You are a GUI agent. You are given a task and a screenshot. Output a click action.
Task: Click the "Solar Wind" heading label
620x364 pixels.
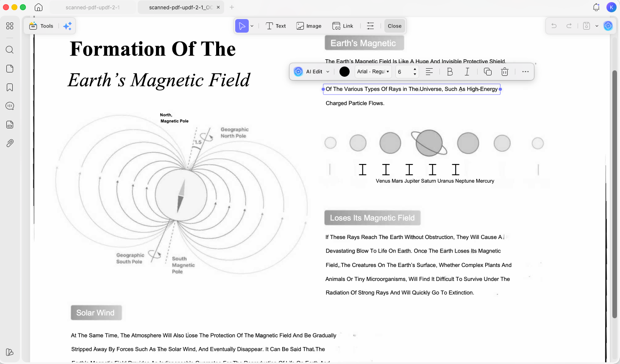(96, 313)
